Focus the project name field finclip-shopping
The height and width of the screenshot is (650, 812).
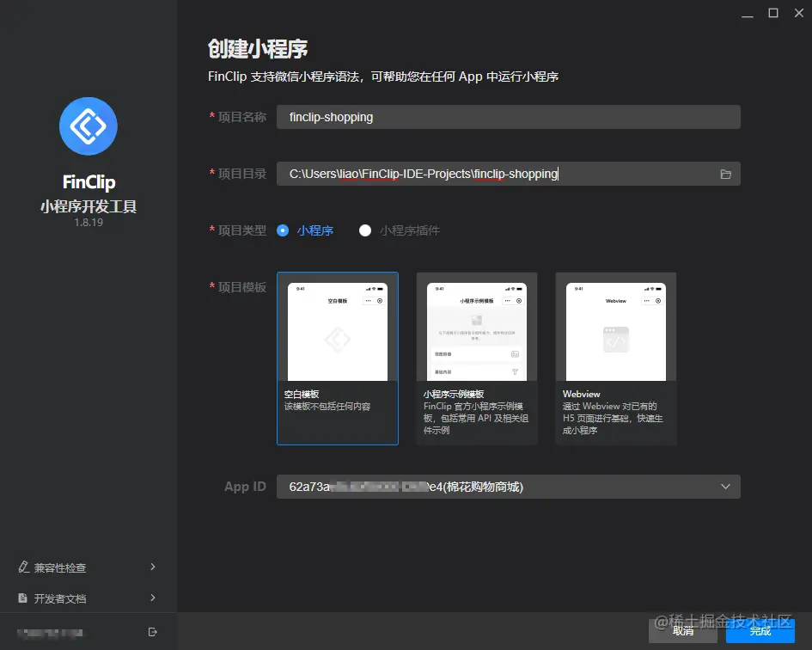509,117
